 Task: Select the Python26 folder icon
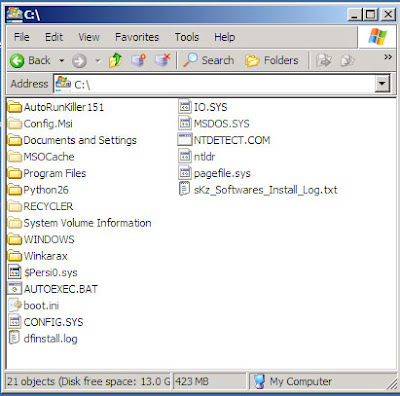tap(15, 190)
